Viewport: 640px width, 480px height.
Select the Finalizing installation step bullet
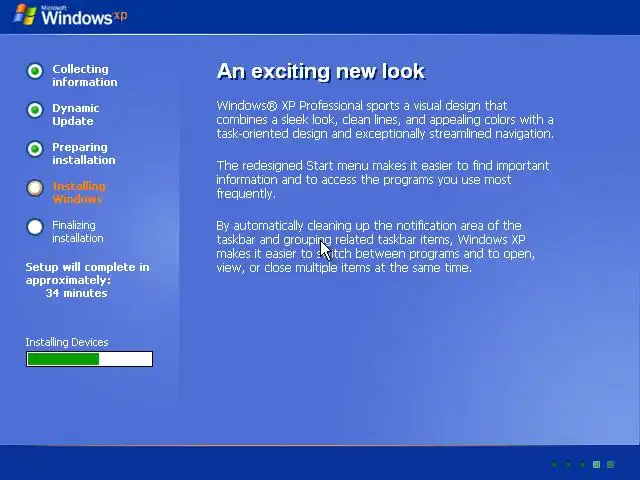35,227
